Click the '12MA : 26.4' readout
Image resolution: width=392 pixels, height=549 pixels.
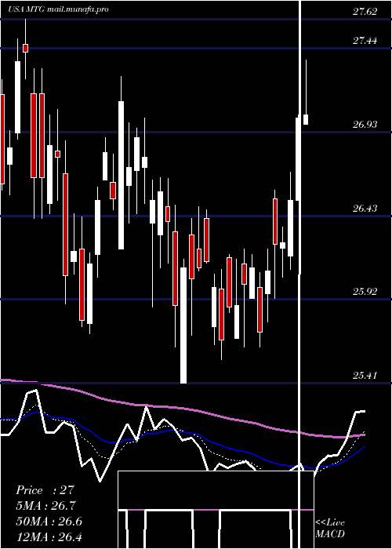point(49,536)
